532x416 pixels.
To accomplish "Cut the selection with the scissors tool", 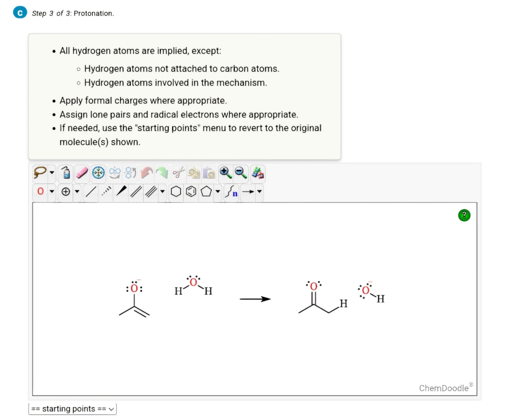I will [178, 173].
